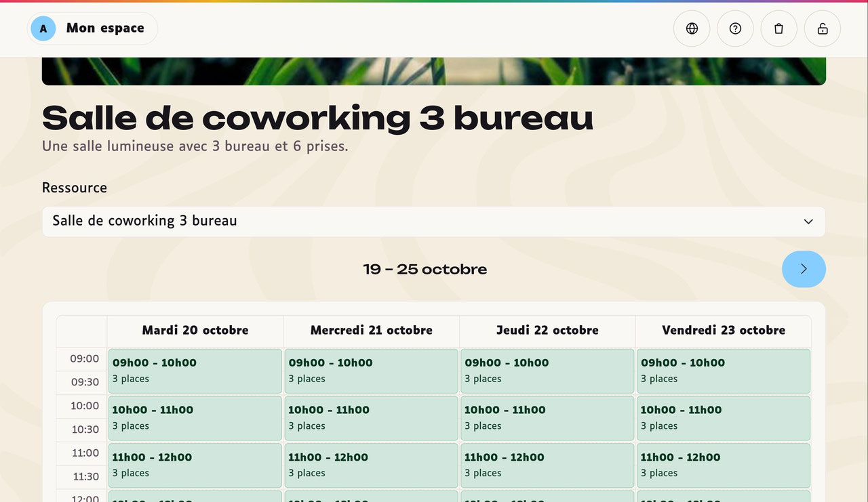Image resolution: width=868 pixels, height=502 pixels.
Task: Click the "Ressource" field label
Action: 75,188
